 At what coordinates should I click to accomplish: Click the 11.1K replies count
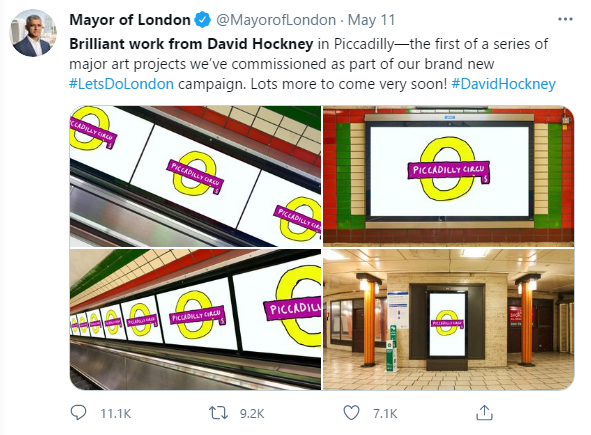point(115,414)
